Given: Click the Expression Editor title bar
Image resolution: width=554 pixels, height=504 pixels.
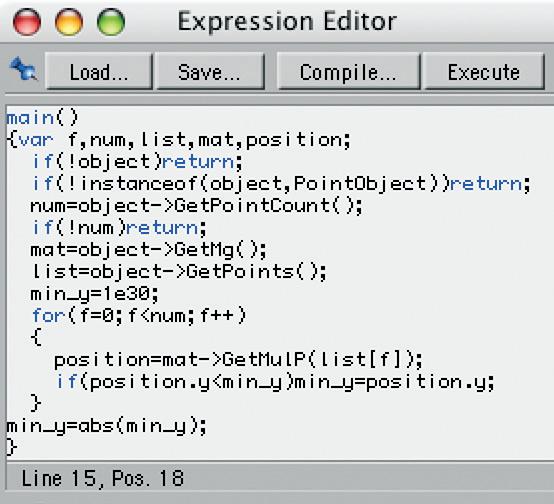Looking at the screenshot, I should click(287, 22).
